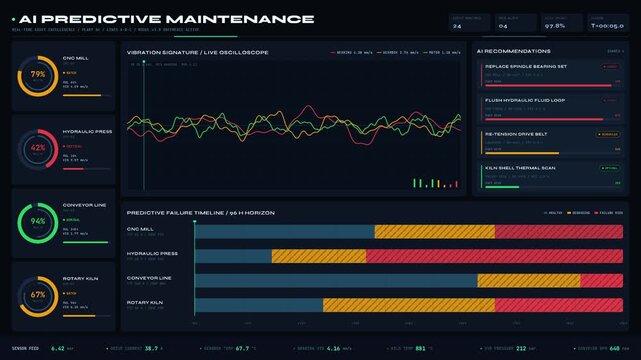The height and width of the screenshot is (360, 641).
Task: Click the CNC Mill Watch status indicator
Action: click(x=70, y=73)
